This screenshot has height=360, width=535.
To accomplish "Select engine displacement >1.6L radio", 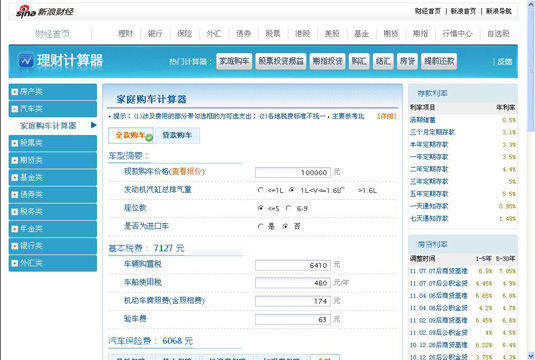I will click(343, 190).
